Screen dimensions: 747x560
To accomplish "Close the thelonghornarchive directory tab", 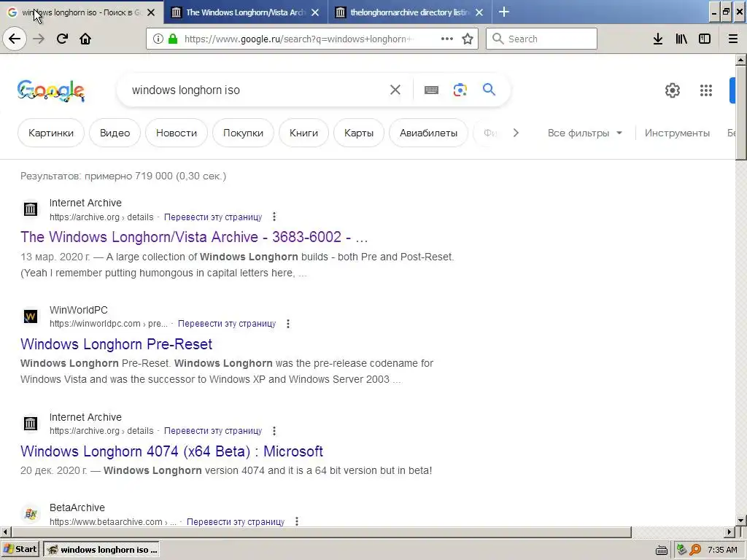I will (x=479, y=12).
